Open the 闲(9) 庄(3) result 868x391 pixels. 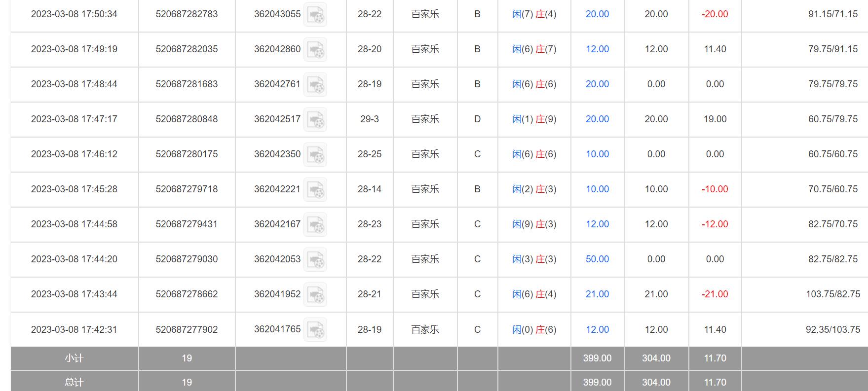coord(534,224)
